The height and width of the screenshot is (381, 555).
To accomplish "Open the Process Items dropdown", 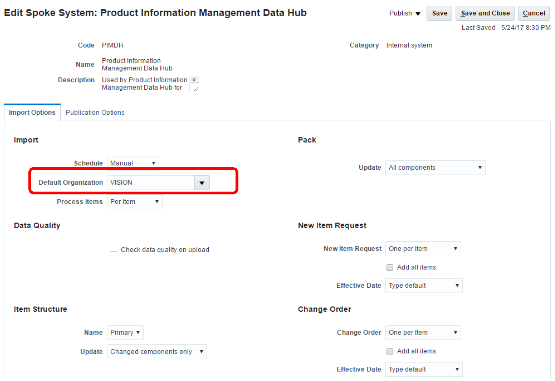I will tap(135, 202).
